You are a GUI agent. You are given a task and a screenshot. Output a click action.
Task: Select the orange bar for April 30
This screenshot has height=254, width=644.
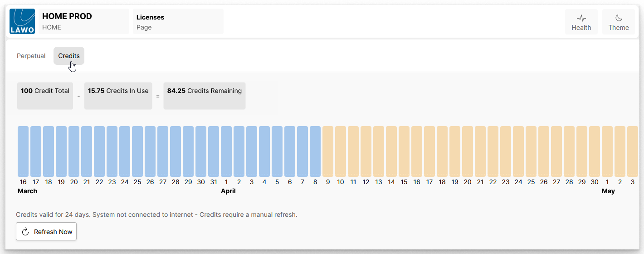coord(595,151)
